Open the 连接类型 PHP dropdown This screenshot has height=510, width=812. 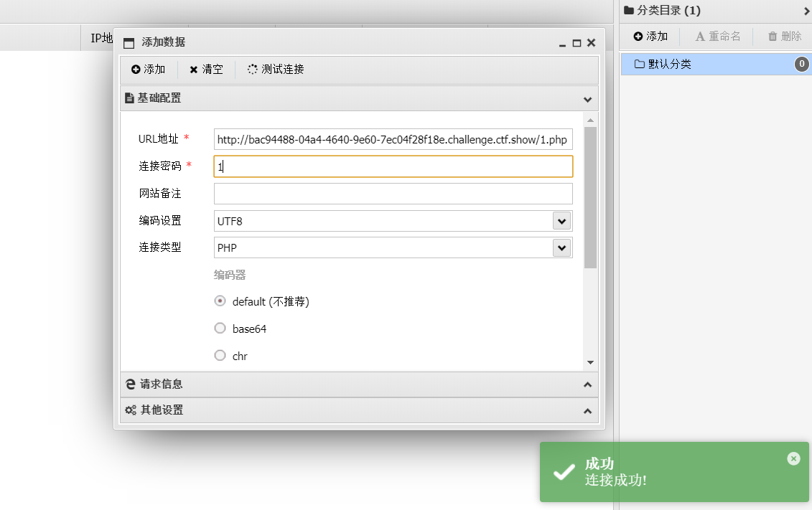click(x=562, y=247)
